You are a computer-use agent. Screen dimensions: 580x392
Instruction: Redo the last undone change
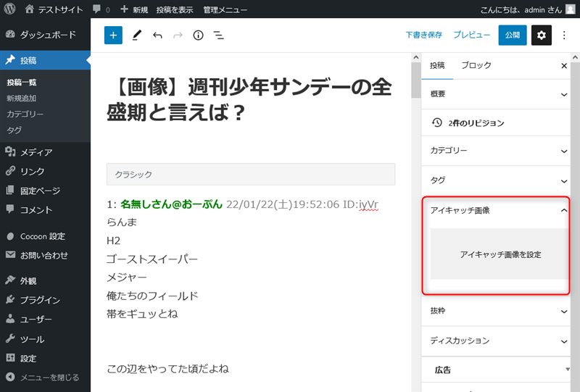[178, 35]
